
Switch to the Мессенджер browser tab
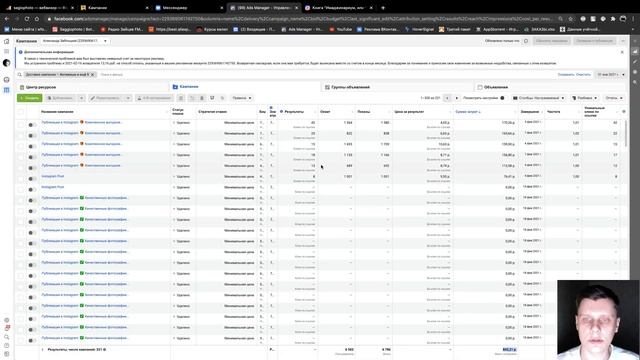pos(189,8)
